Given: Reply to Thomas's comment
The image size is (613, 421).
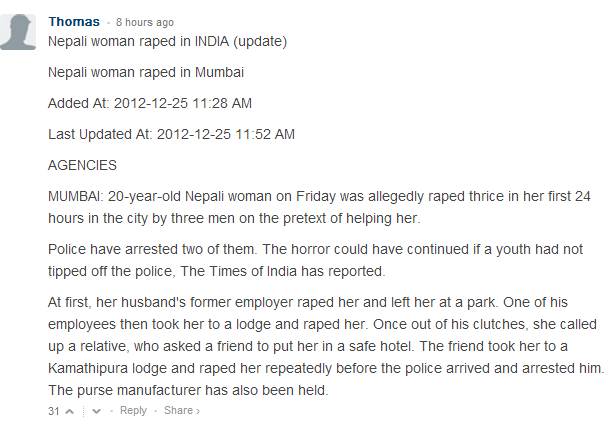Looking at the screenshot, I should [133, 411].
